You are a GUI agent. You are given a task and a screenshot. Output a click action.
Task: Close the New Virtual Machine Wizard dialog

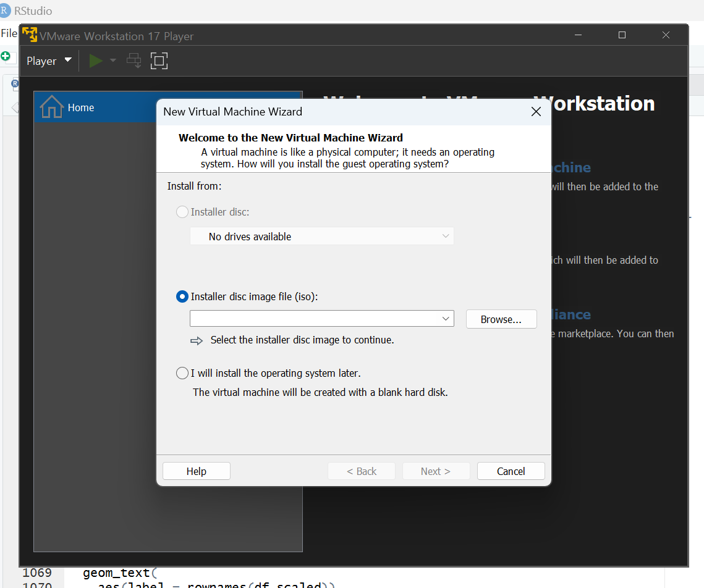pos(536,112)
